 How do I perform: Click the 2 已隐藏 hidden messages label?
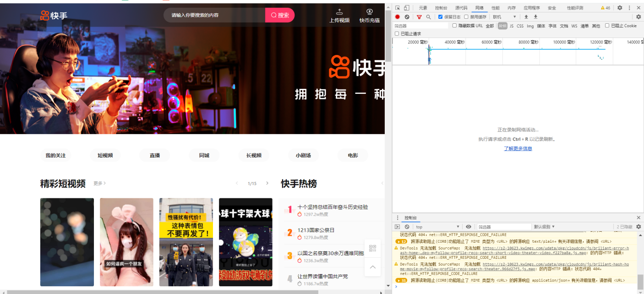tap(624, 227)
